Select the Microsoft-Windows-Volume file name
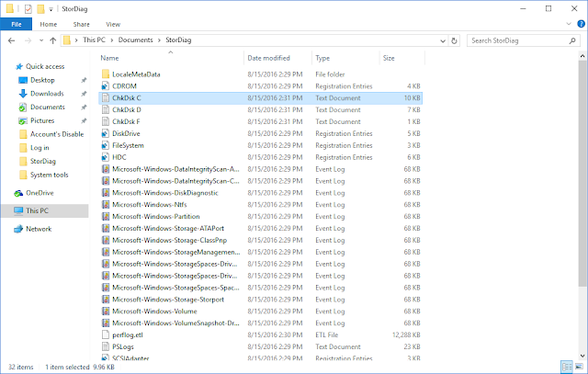 pyautogui.click(x=154, y=312)
